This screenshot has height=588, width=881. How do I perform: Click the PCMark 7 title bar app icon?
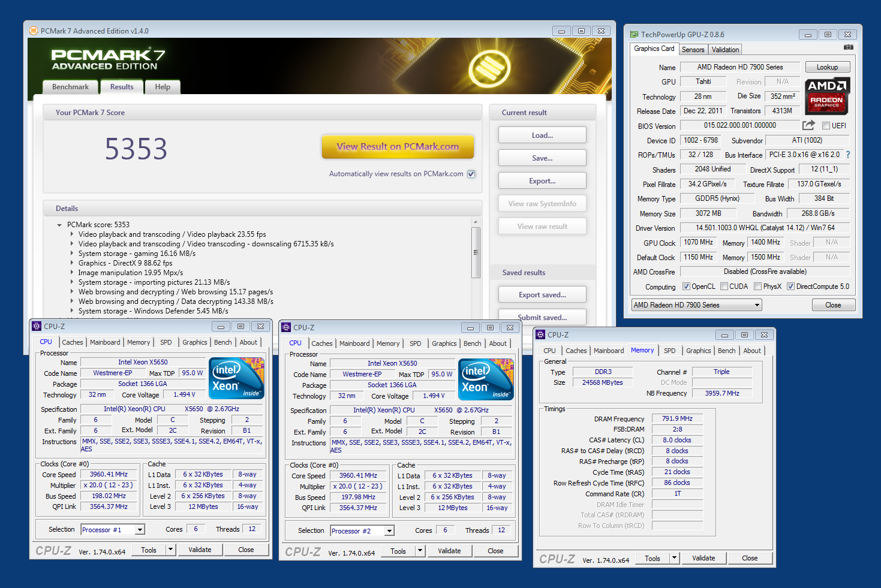(x=34, y=31)
